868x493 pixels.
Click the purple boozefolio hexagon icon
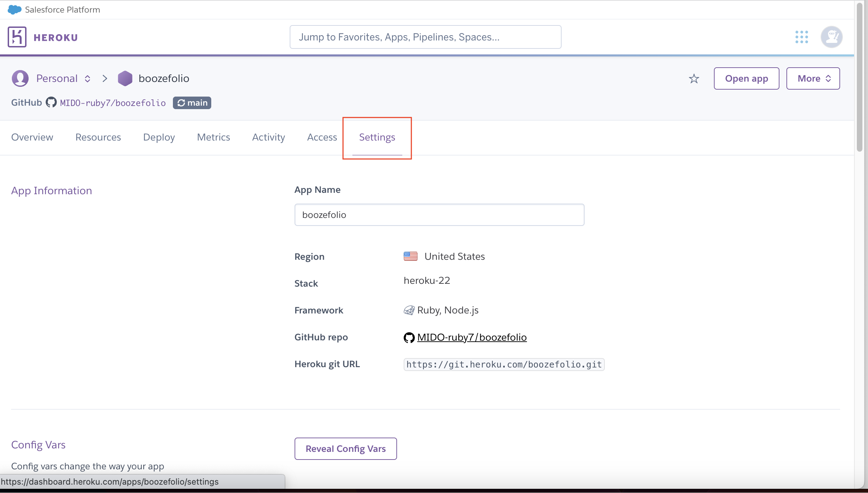tap(125, 78)
